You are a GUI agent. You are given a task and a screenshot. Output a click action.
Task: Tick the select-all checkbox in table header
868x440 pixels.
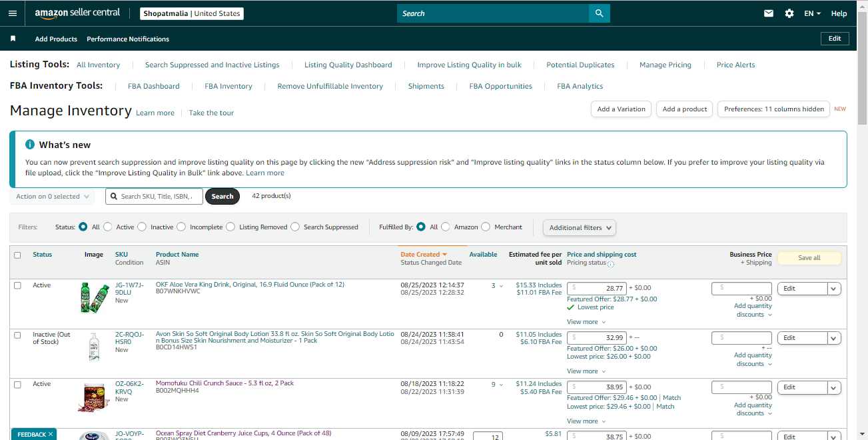click(17, 255)
